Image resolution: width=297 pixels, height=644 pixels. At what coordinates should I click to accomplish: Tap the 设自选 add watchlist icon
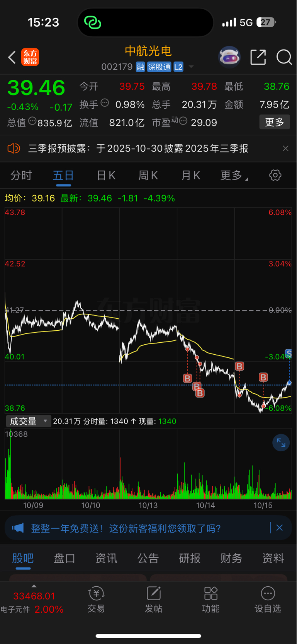pyautogui.click(x=268, y=600)
